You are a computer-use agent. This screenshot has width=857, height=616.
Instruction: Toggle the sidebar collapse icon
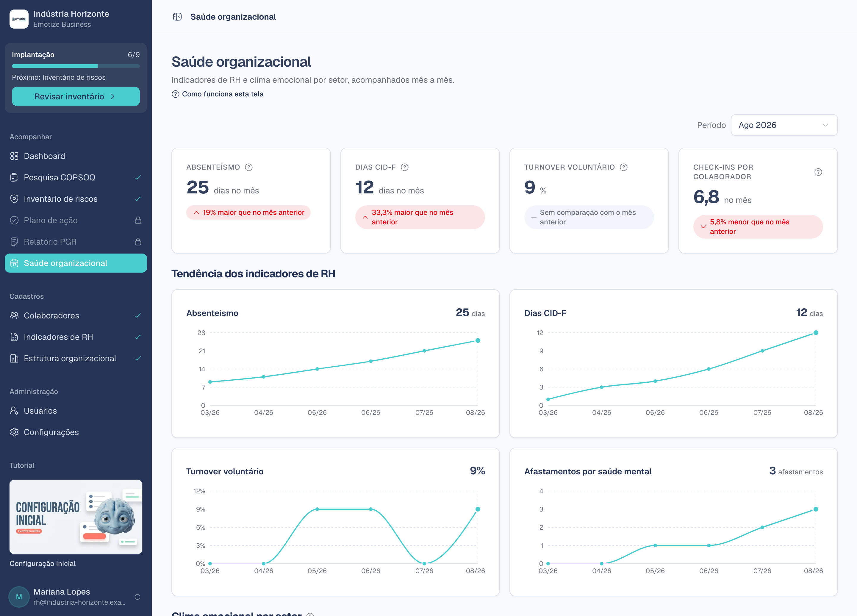click(x=177, y=17)
